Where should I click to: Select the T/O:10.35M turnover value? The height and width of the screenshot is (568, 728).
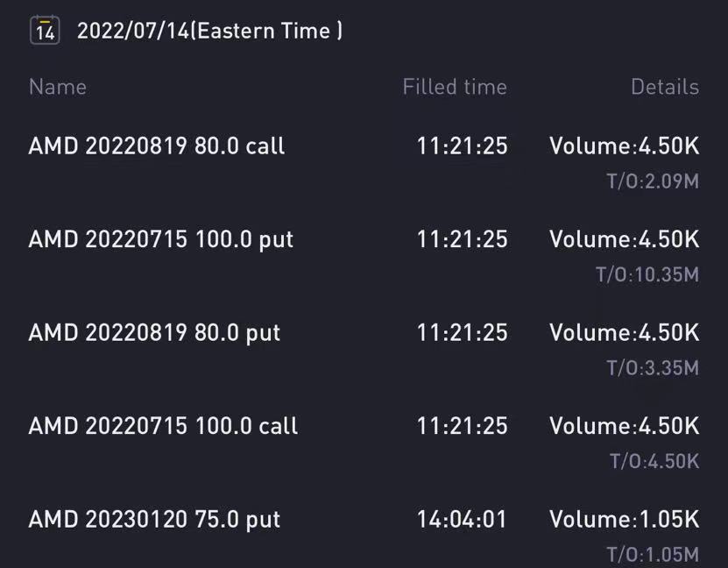tap(647, 274)
